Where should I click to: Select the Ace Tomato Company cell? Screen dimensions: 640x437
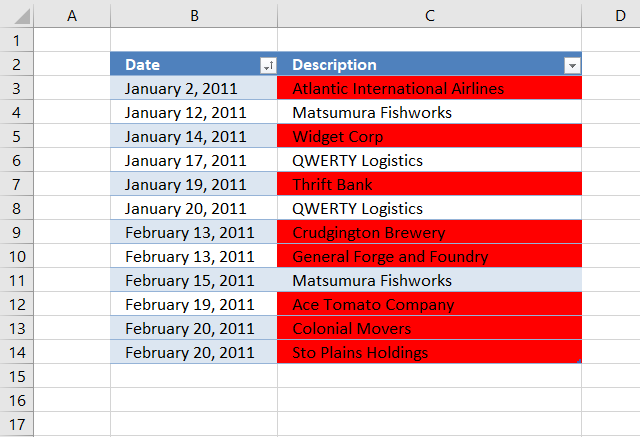(429, 304)
